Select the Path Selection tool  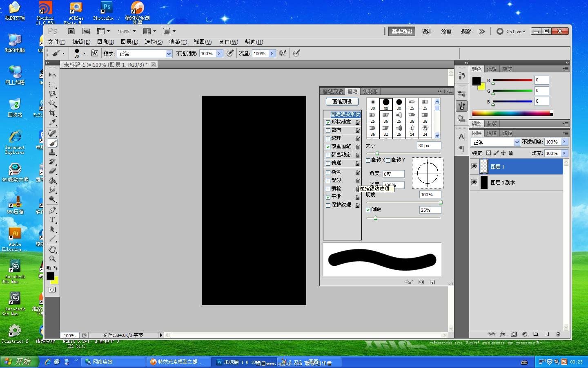[52, 229]
